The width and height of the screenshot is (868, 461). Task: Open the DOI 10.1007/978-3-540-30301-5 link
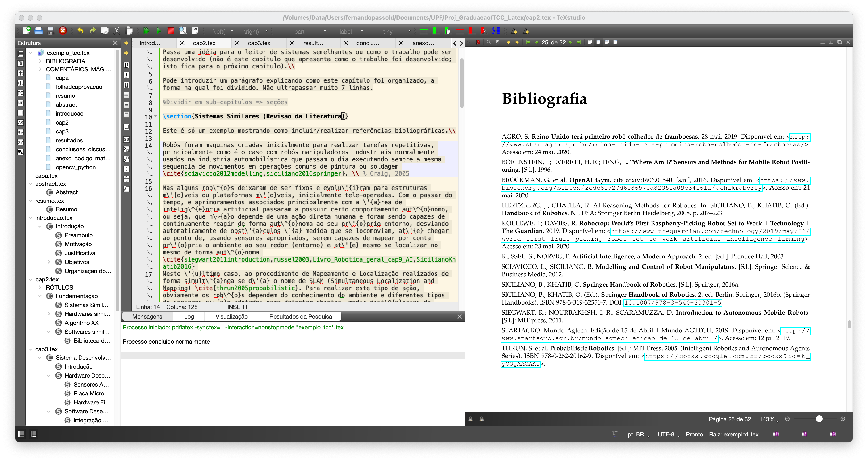coord(673,303)
